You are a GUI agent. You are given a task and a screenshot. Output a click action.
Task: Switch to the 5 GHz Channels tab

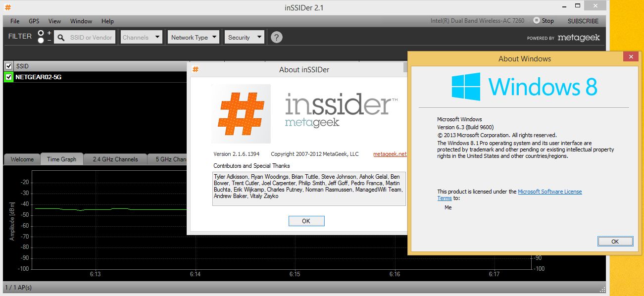point(168,159)
